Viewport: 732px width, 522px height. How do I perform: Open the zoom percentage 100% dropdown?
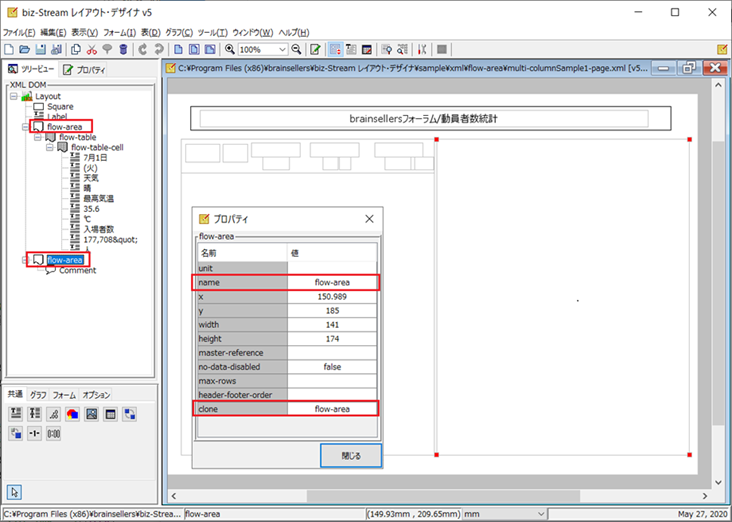tap(282, 49)
